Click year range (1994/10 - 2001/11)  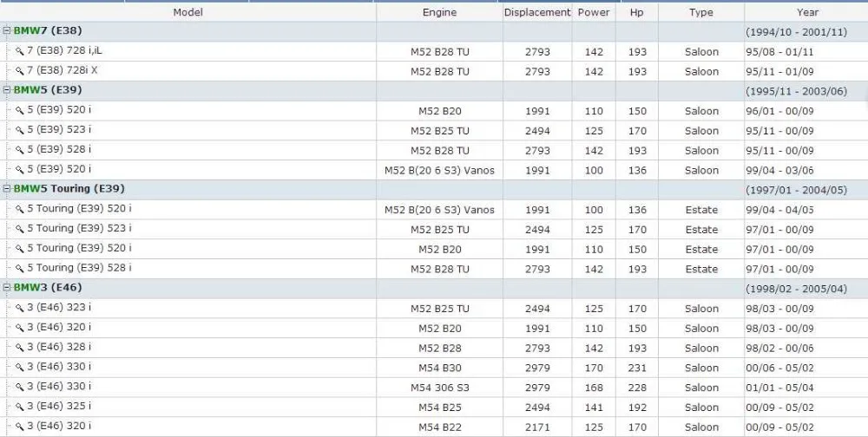click(x=796, y=32)
